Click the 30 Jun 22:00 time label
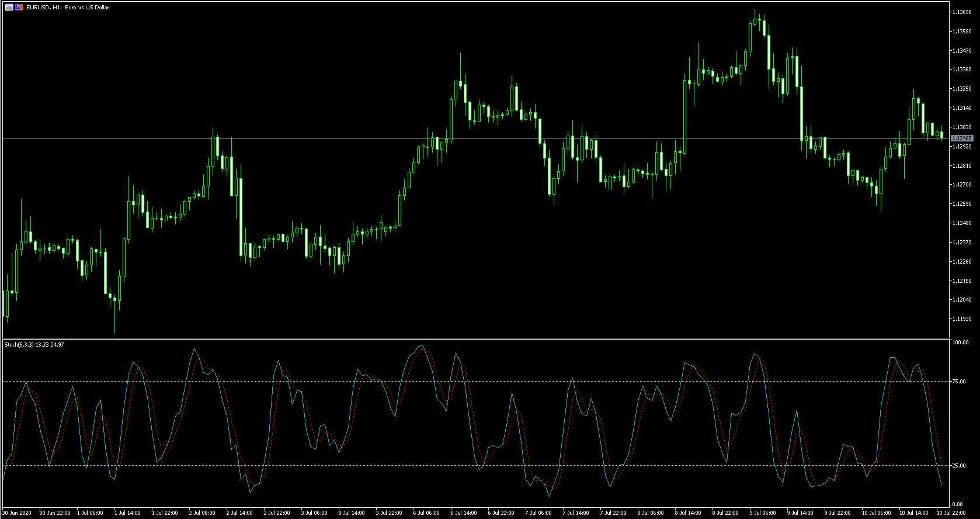The image size is (980, 519). [55, 513]
